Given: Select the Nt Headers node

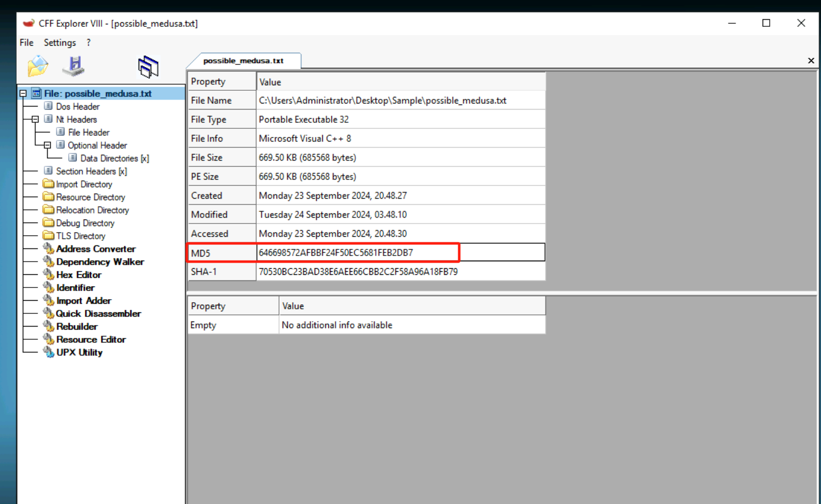Looking at the screenshot, I should [x=76, y=119].
